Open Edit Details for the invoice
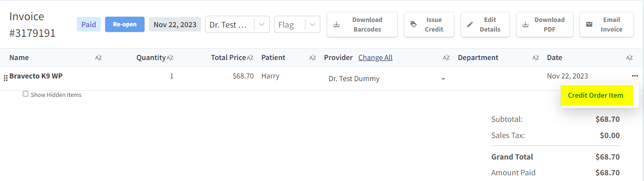 coord(485,25)
